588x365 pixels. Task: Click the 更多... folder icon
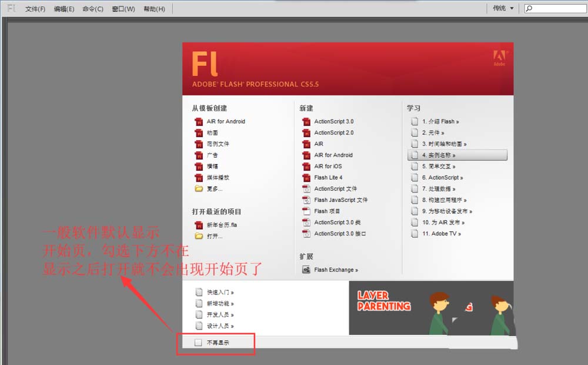click(199, 188)
